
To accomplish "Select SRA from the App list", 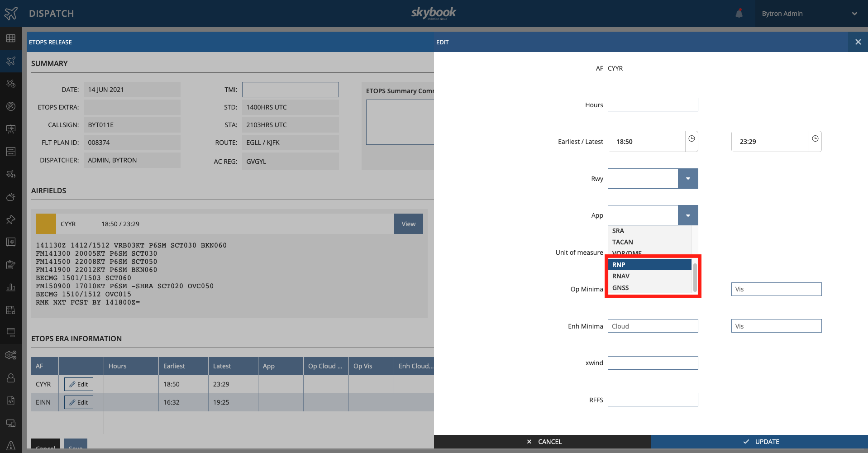I will 649,231.
